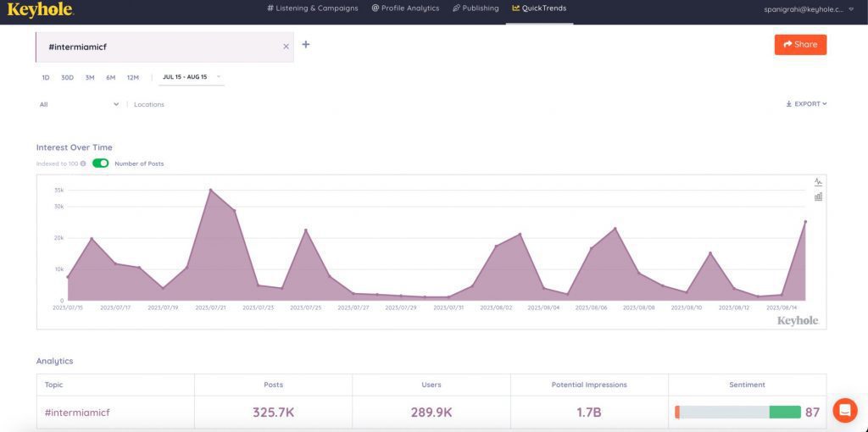Switch to line chart view icon
The width and height of the screenshot is (868, 432).
tap(818, 181)
